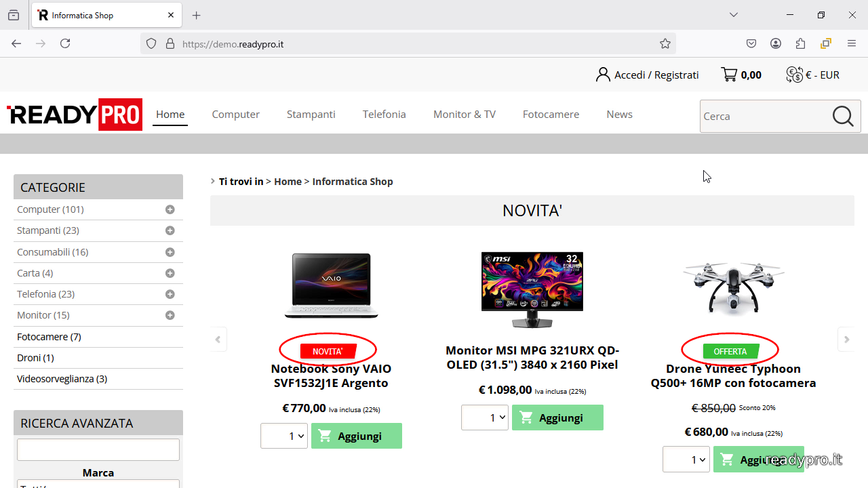
Task: Open the Firefox extensions icon
Action: [801, 43]
